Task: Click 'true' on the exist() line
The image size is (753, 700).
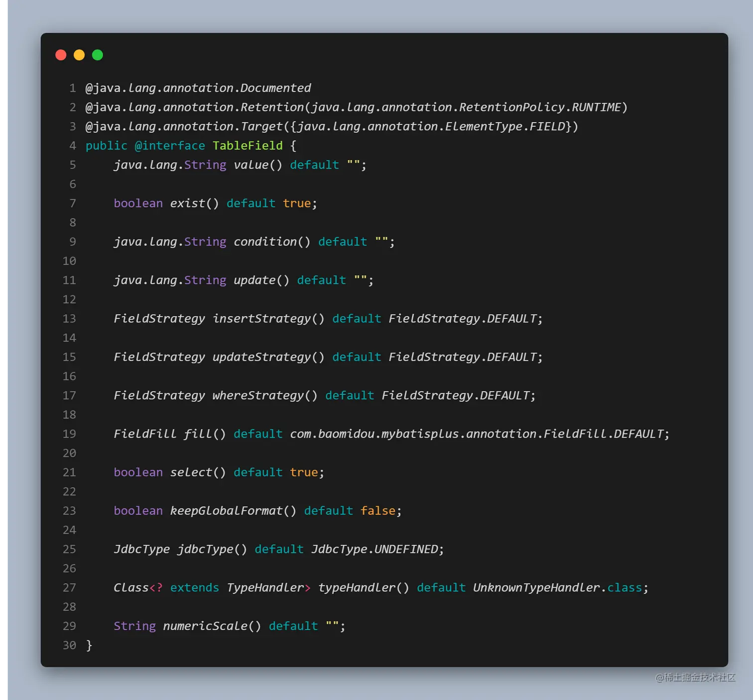Action: (x=297, y=203)
